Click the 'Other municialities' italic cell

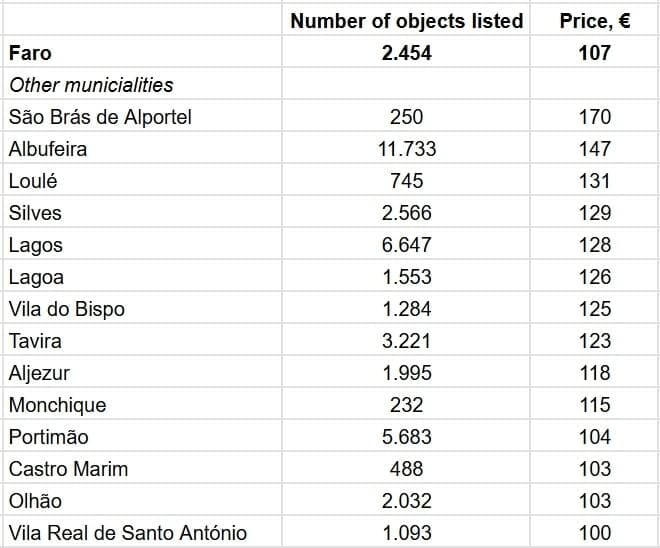(91, 85)
